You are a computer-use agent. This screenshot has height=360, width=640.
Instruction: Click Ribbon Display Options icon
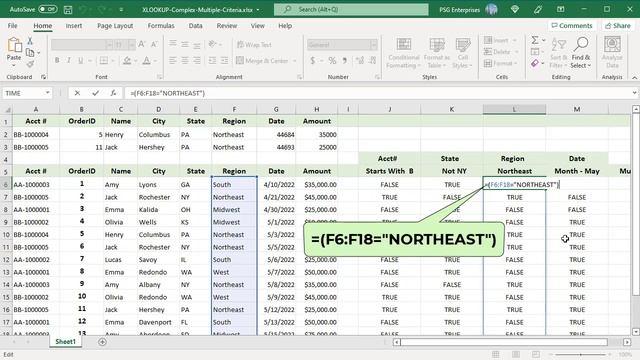[561, 9]
